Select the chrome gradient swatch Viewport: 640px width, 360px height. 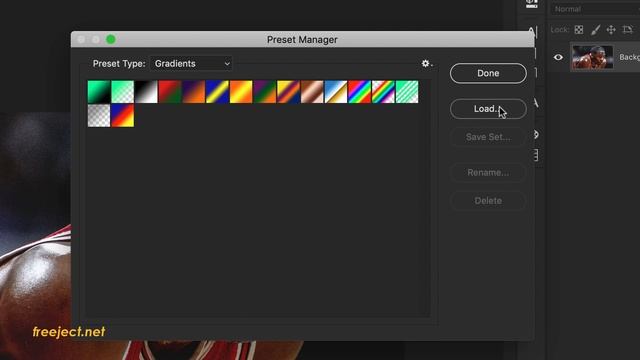(336, 92)
